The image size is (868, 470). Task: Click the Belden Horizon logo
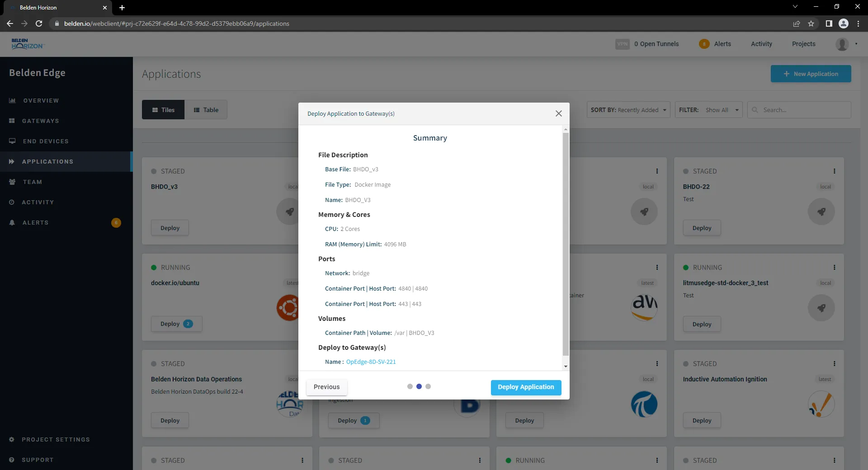click(28, 44)
